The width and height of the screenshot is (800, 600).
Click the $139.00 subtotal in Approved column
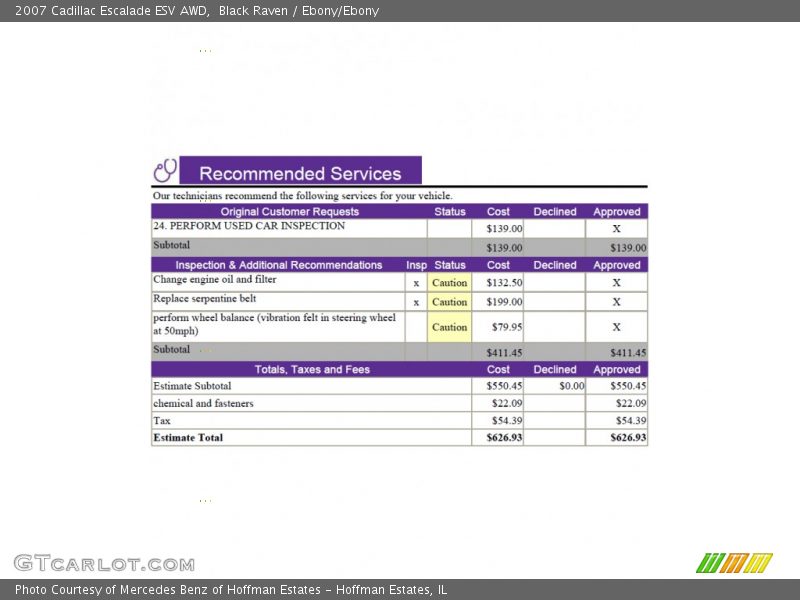tap(628, 248)
